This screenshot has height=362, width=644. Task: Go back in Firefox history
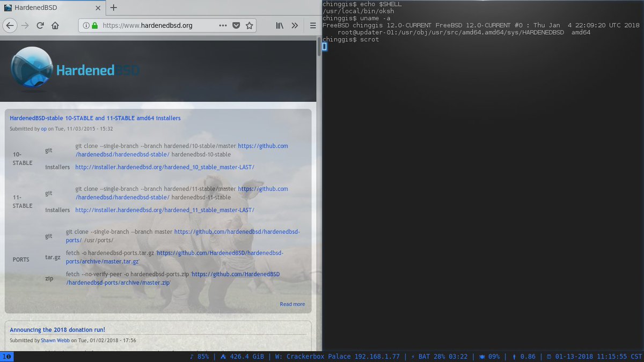click(x=10, y=25)
